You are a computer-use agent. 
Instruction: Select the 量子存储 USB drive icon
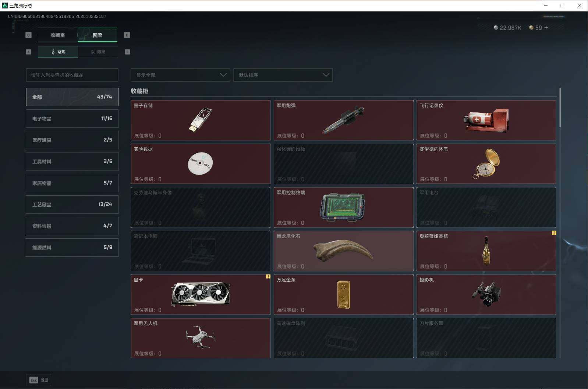pos(201,120)
